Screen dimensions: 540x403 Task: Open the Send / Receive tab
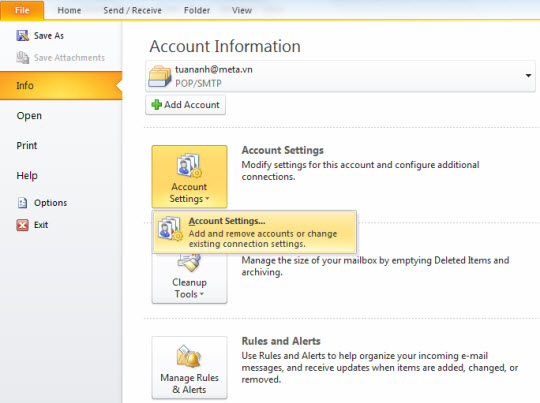pyautogui.click(x=133, y=10)
